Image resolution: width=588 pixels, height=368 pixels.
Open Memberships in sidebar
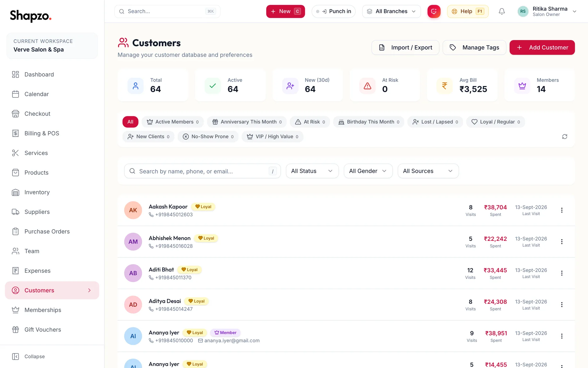click(x=52, y=310)
